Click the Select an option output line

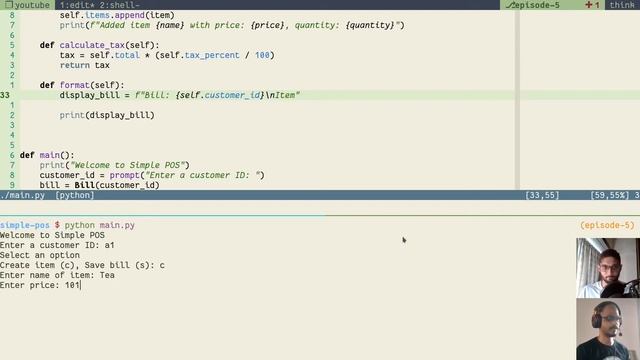[x=40, y=255]
